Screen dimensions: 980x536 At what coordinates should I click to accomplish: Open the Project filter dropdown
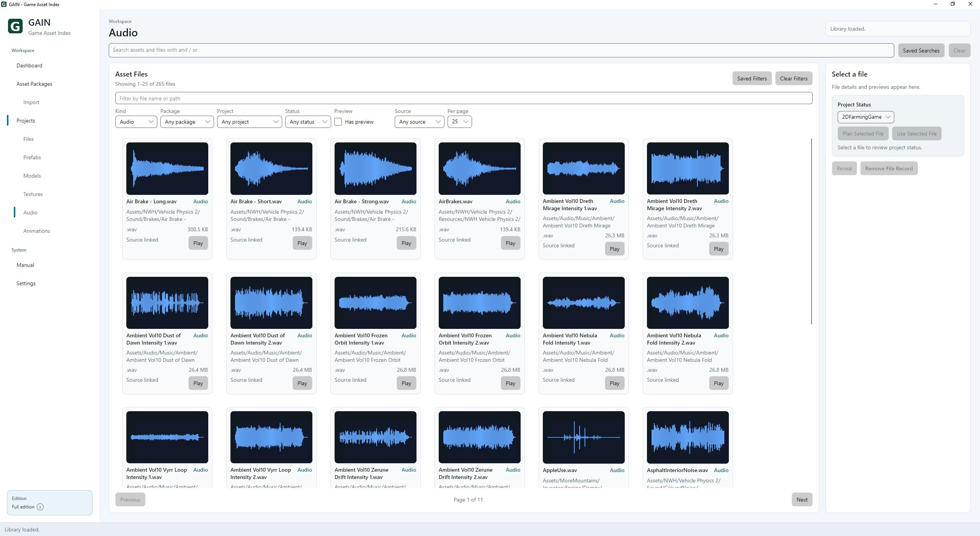point(249,122)
